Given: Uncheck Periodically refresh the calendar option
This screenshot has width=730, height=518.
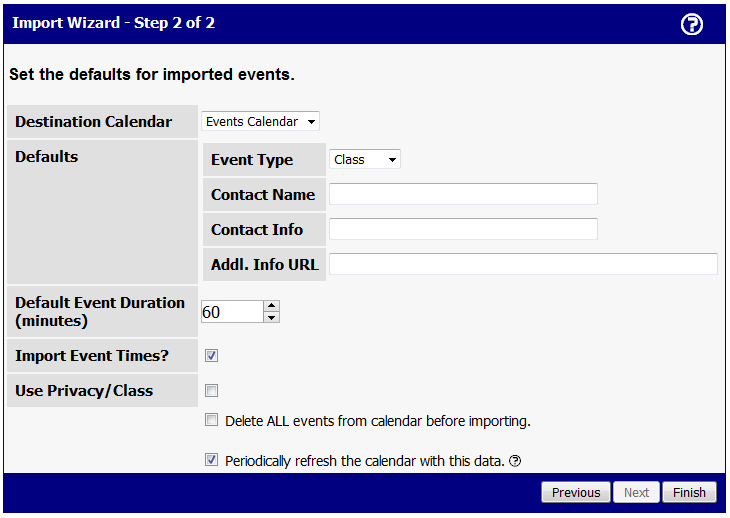Looking at the screenshot, I should pyautogui.click(x=211, y=460).
